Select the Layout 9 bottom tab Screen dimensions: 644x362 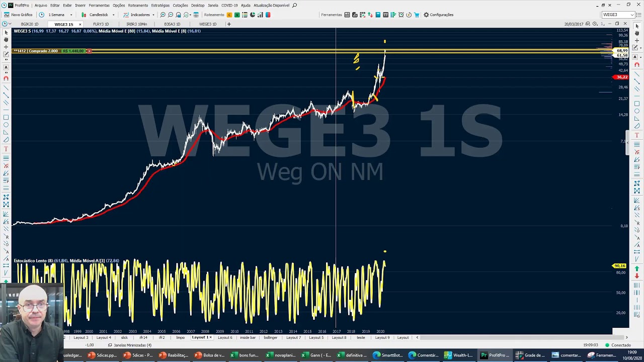382,337
